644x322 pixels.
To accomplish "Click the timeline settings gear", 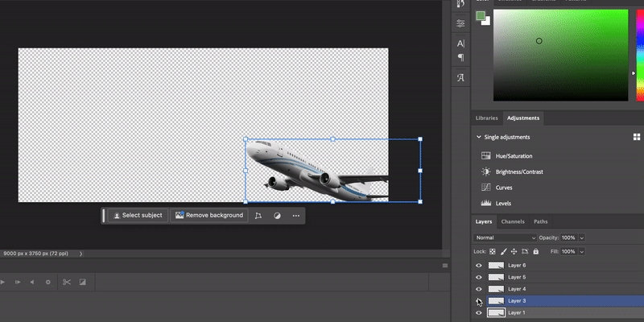I will point(48,283).
